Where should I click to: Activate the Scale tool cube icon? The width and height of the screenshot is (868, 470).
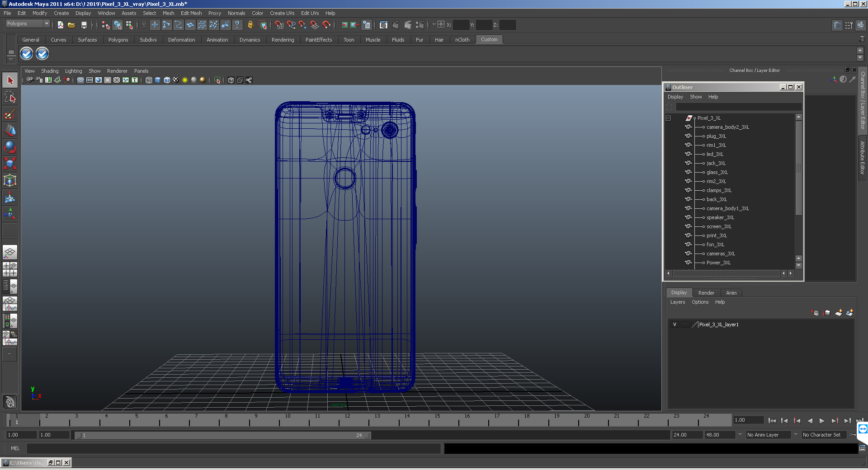pyautogui.click(x=10, y=163)
